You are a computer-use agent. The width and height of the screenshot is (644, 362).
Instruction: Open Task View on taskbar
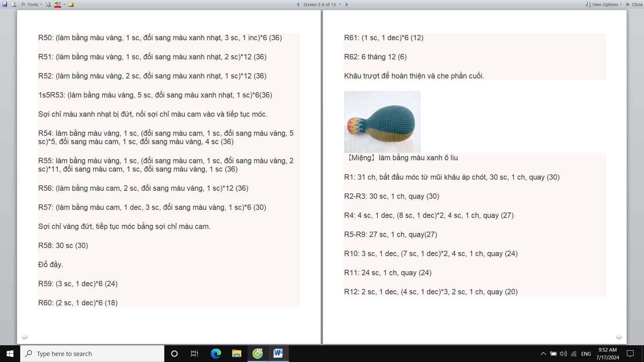click(x=195, y=354)
